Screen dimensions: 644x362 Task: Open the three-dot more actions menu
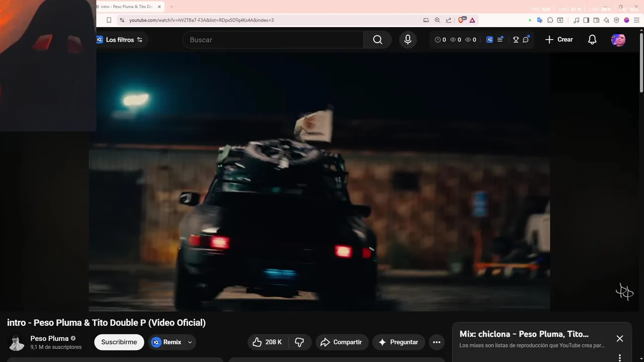pos(436,342)
